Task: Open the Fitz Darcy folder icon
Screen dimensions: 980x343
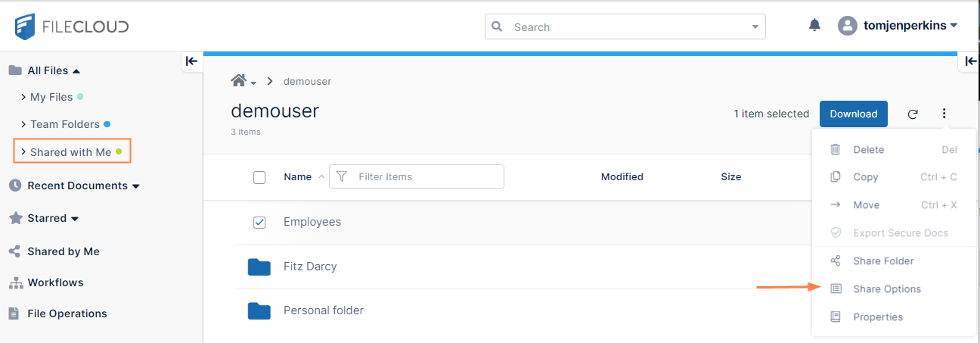Action: [259, 267]
